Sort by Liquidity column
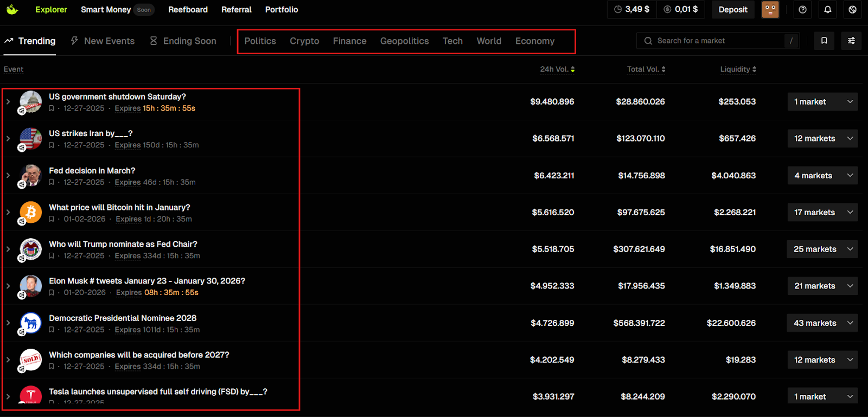The height and width of the screenshot is (417, 868). point(738,69)
